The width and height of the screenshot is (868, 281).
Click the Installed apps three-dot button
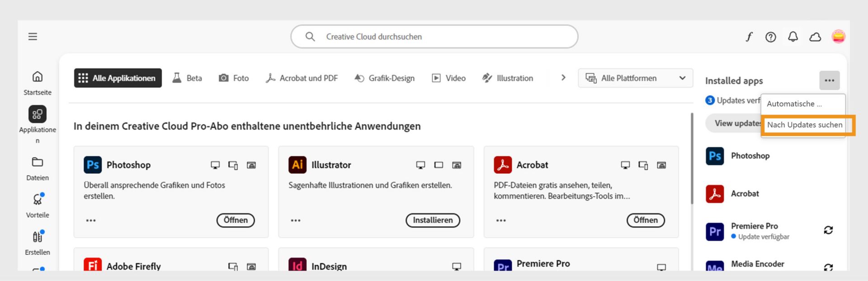click(x=829, y=81)
